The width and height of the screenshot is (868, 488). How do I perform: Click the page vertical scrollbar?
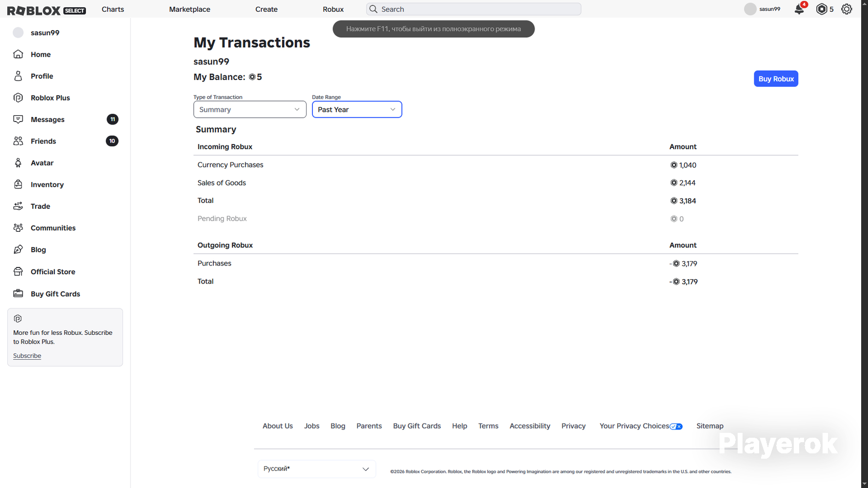coord(865,244)
